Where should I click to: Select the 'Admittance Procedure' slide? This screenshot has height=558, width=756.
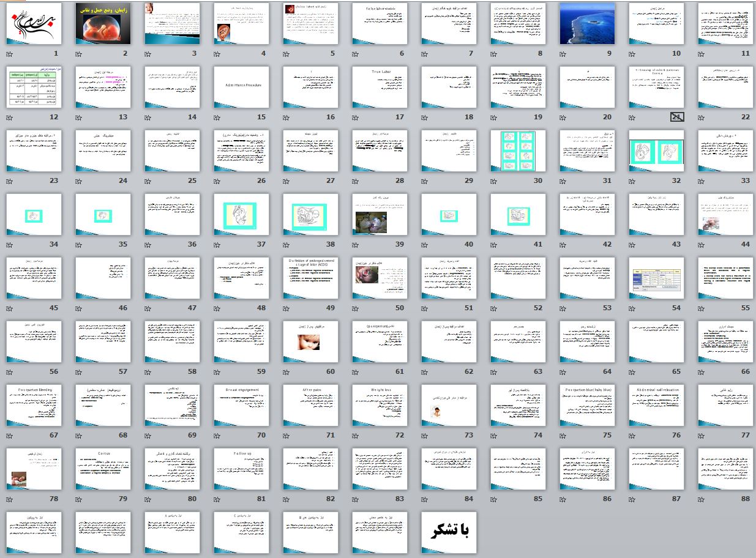tap(241, 87)
